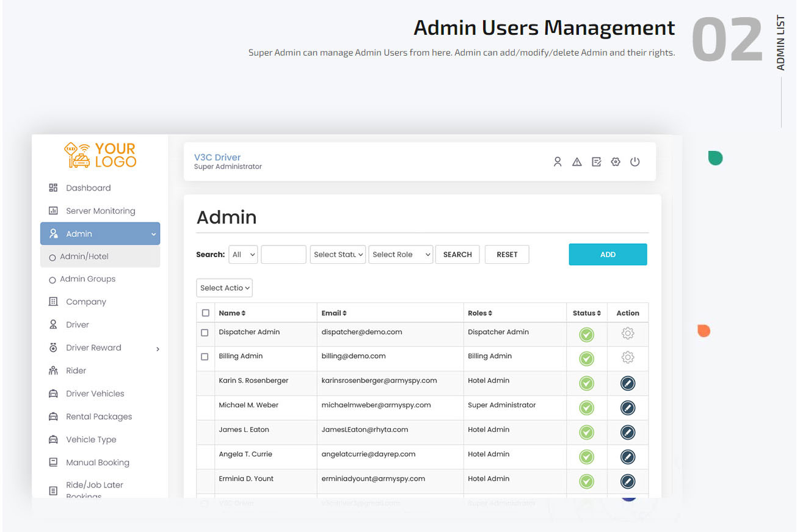Edit Karin S. Rosenberger using the pencil icon
Screen dimensions: 800x532
tap(628, 383)
